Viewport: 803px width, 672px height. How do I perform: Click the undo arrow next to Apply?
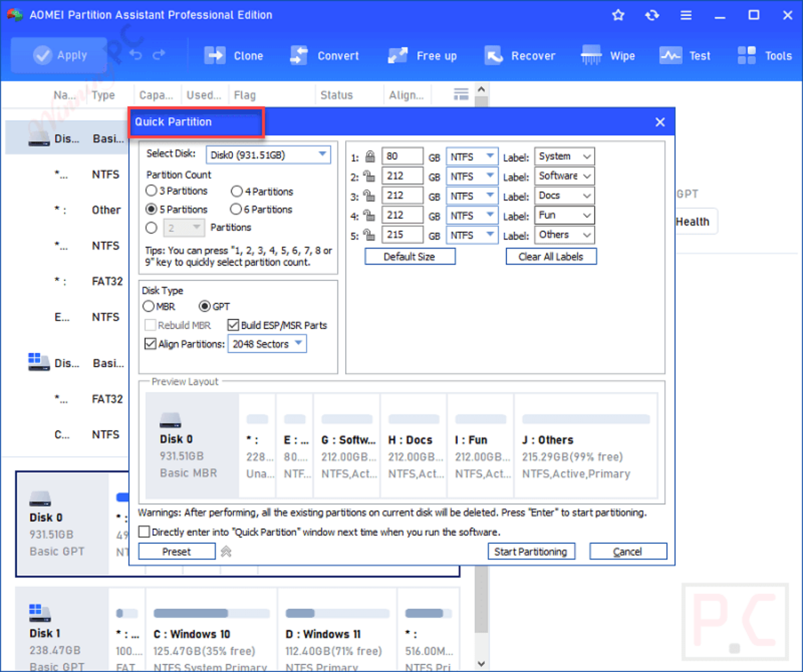coord(135,54)
